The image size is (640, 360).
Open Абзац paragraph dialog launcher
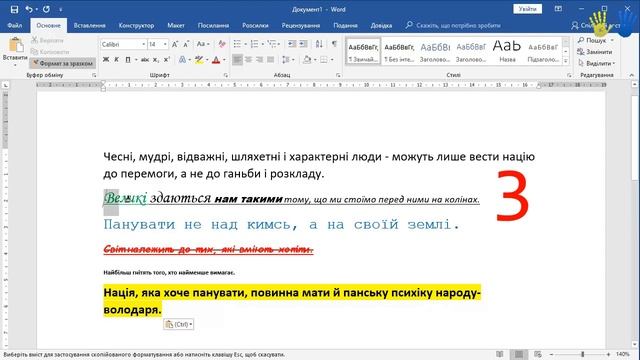(x=338, y=76)
